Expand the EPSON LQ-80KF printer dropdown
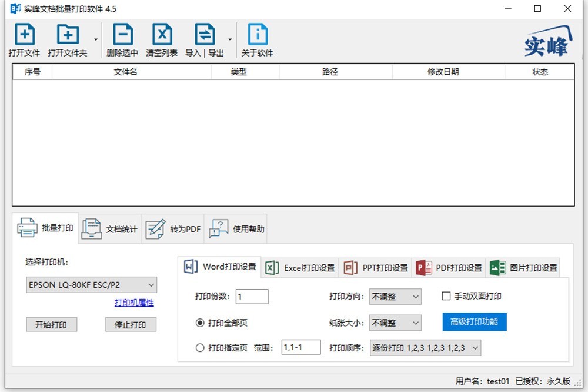 (91, 285)
